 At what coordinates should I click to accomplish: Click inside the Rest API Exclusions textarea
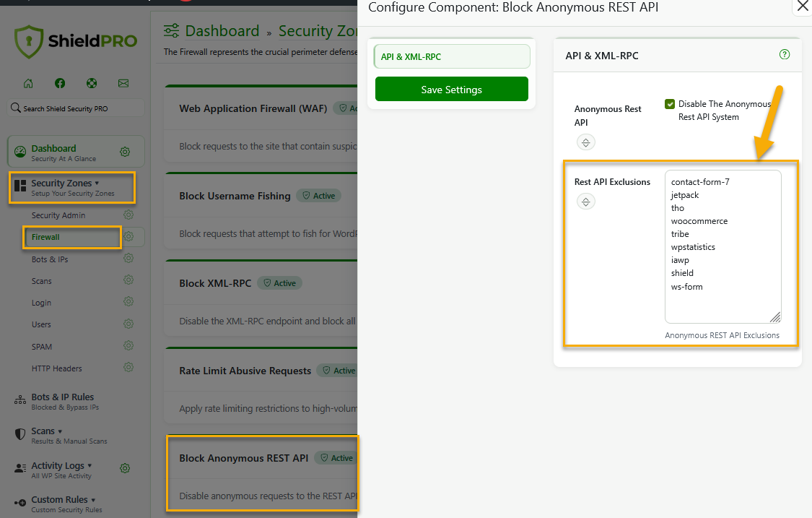723,247
